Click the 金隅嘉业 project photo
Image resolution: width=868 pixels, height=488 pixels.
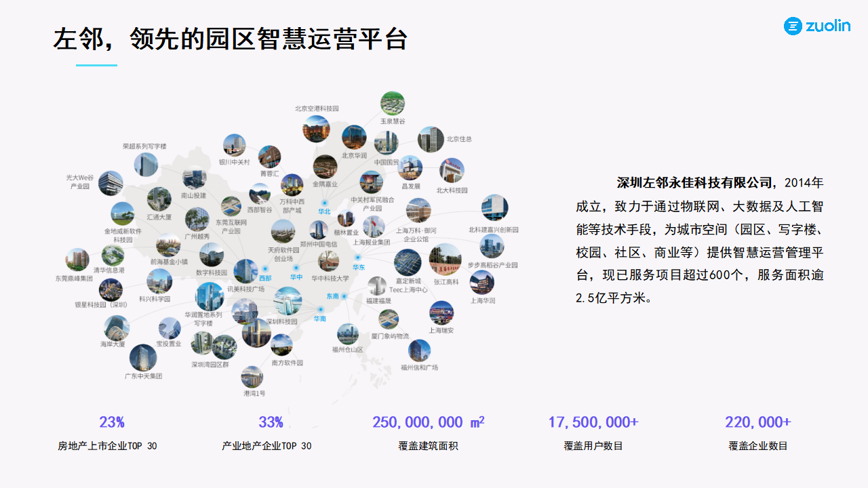pos(325,167)
